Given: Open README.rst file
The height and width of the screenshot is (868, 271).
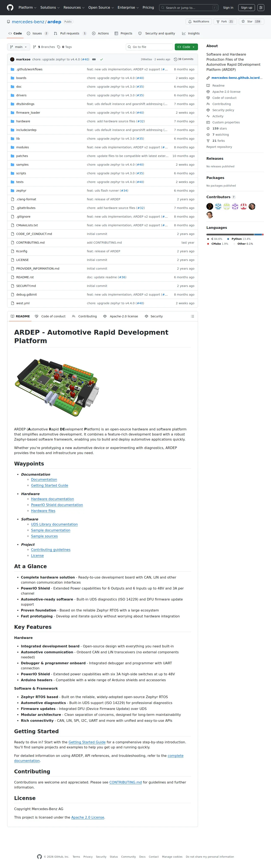Looking at the screenshot, I should [25, 277].
